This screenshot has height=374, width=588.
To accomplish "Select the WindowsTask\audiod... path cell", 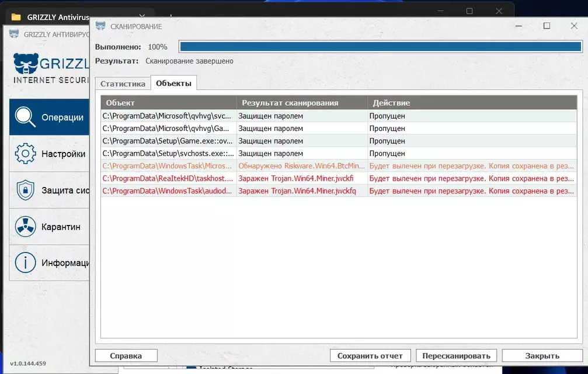I will click(169, 191).
